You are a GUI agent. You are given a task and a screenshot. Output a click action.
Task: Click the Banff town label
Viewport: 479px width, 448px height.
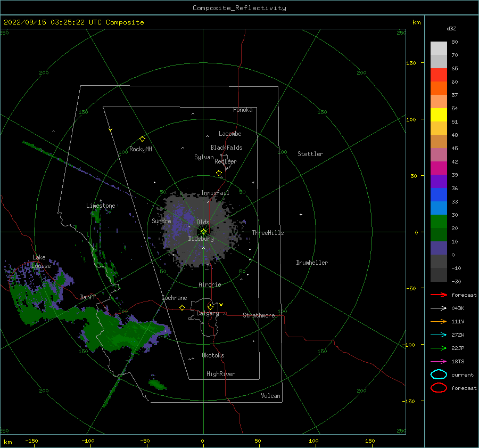coord(88,297)
